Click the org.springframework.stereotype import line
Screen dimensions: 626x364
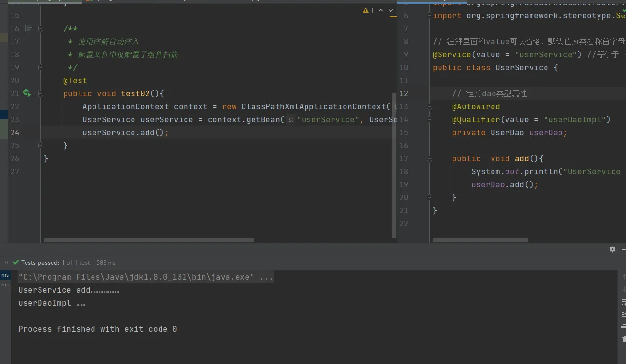click(x=529, y=15)
